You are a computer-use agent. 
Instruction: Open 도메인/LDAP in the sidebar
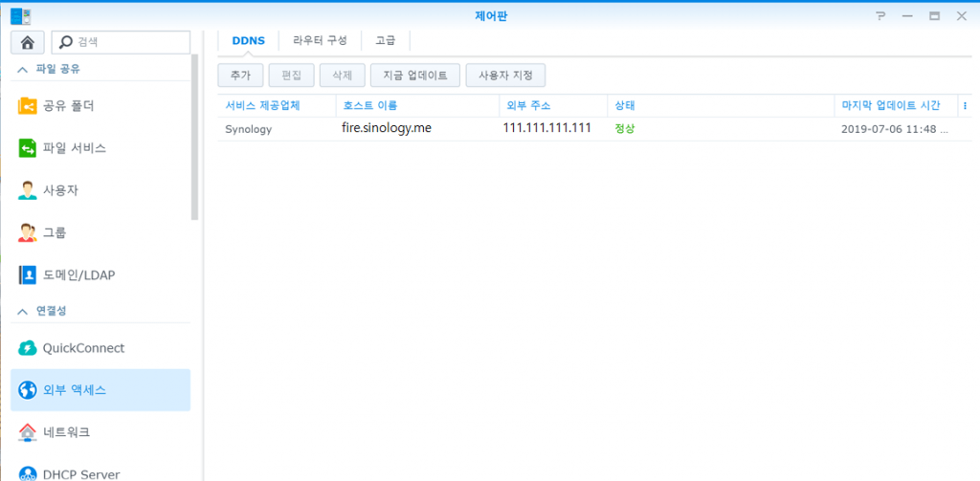pos(100,274)
